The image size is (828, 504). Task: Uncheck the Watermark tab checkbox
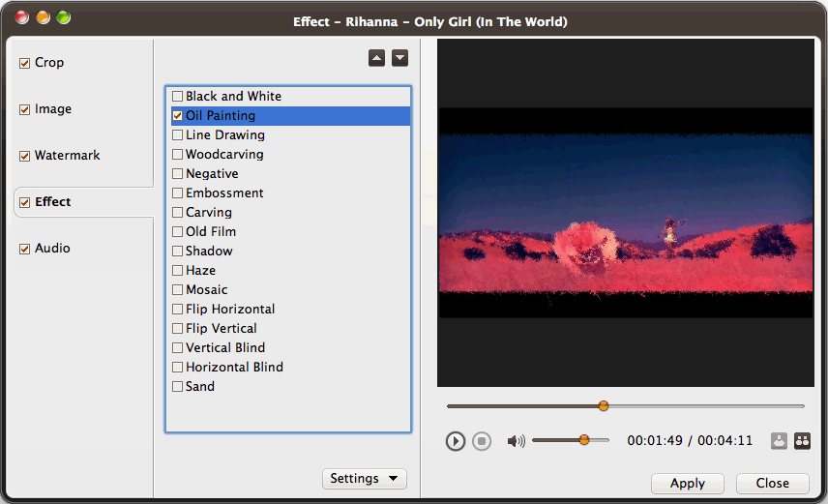[x=24, y=157]
